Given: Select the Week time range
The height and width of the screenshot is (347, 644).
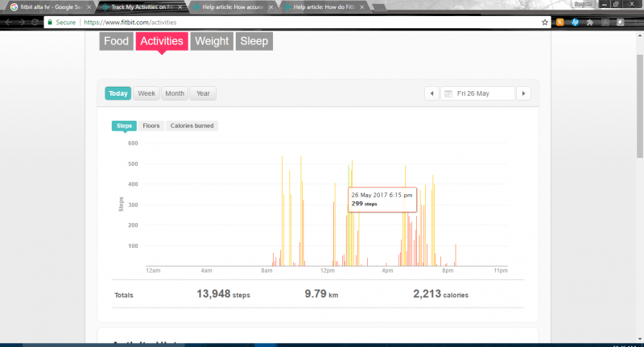Looking at the screenshot, I should pos(147,93).
